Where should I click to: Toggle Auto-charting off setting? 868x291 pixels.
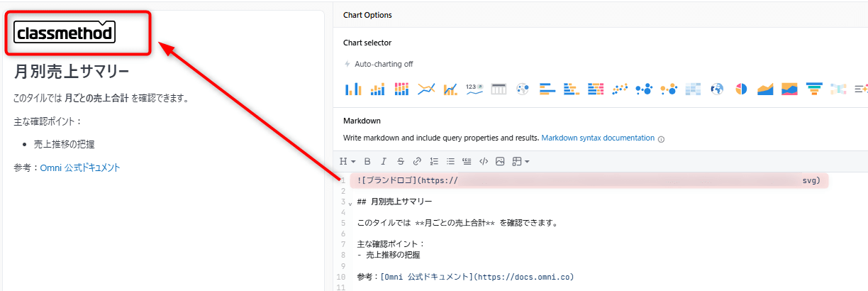378,64
